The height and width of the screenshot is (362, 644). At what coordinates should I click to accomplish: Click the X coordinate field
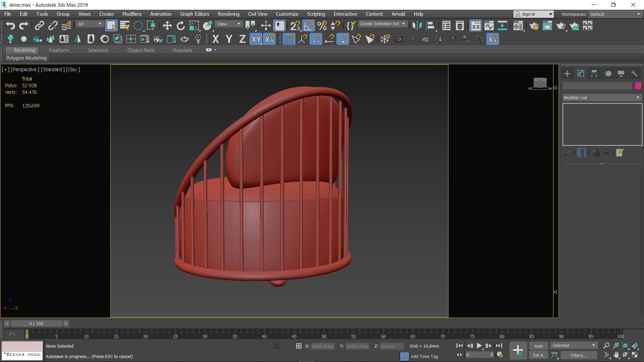pos(323,346)
